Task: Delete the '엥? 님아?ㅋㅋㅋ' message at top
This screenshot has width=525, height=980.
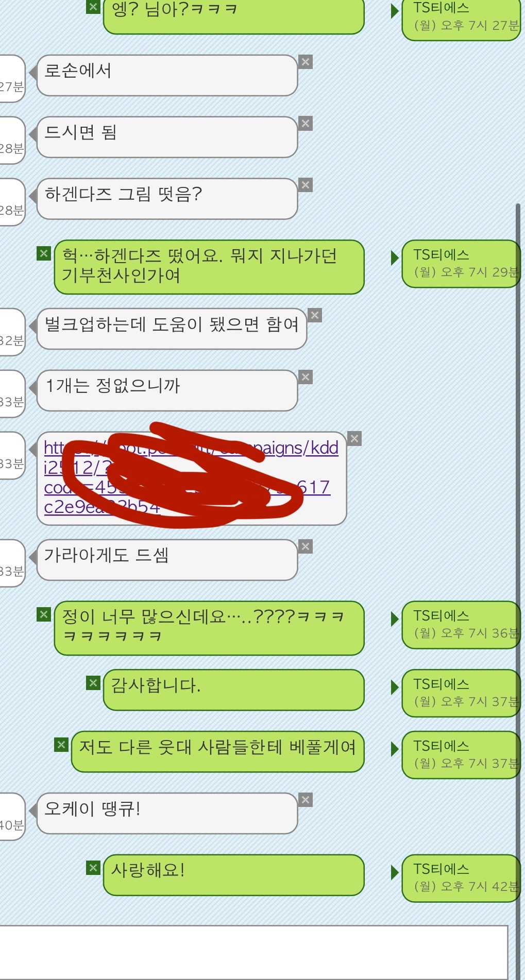Action: 93,7
